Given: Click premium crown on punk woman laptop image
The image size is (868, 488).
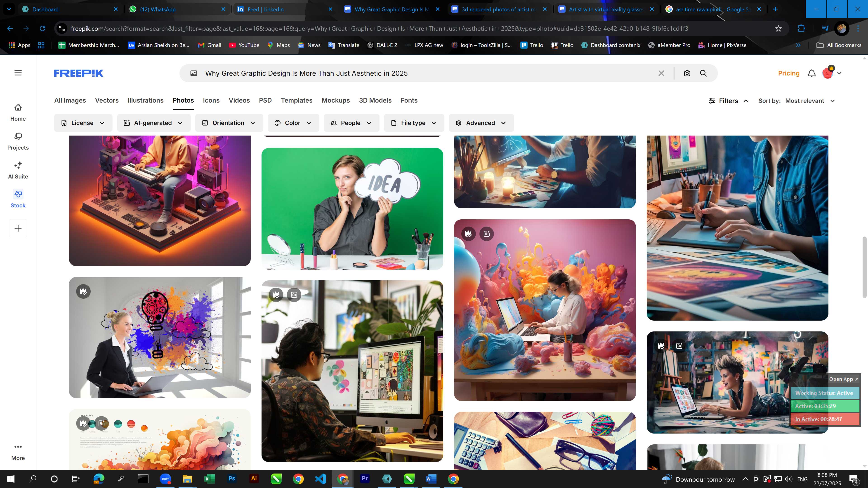Looking at the screenshot, I should coord(661,345).
